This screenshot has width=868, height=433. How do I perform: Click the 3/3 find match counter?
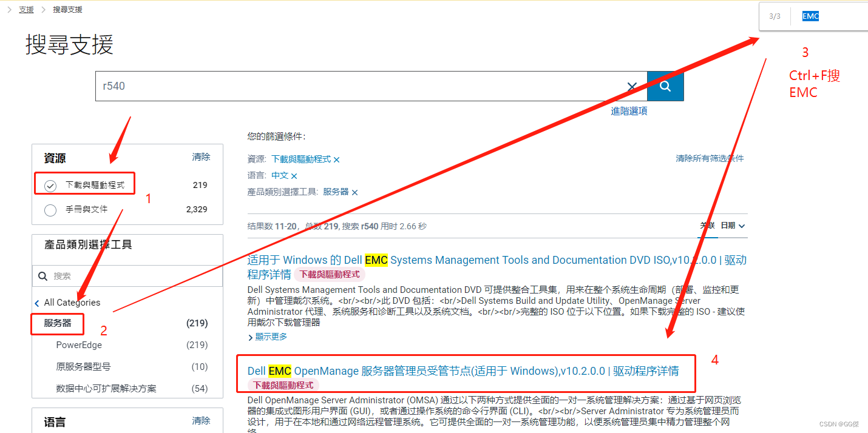click(x=775, y=16)
